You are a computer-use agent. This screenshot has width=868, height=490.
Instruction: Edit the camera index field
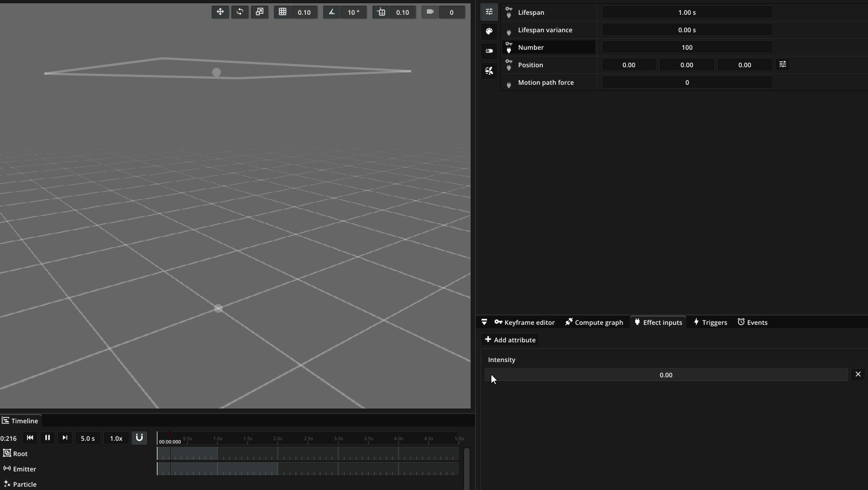451,12
